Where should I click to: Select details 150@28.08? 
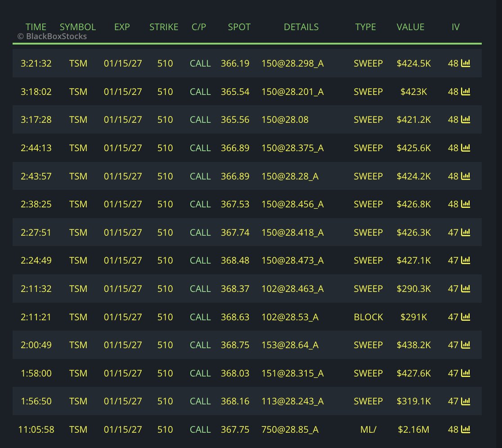pyautogui.click(x=285, y=120)
